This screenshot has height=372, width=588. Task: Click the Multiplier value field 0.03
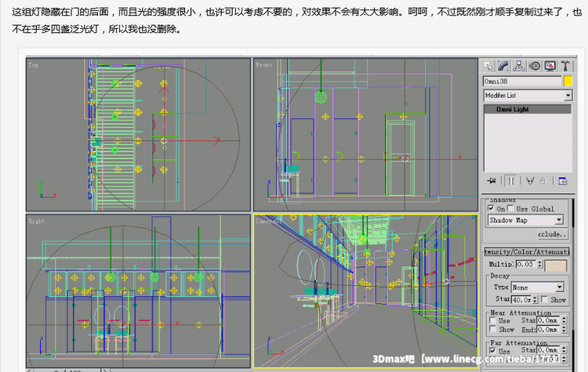(525, 264)
